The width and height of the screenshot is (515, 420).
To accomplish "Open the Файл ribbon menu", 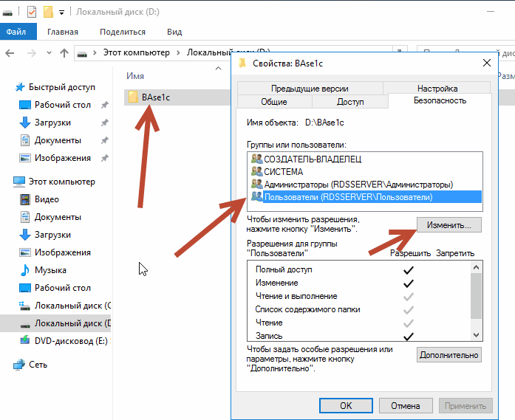I will click(x=16, y=32).
